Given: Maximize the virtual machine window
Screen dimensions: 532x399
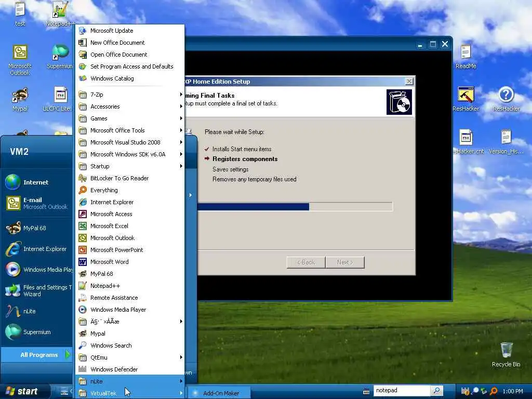Looking at the screenshot, I should click(433, 44).
